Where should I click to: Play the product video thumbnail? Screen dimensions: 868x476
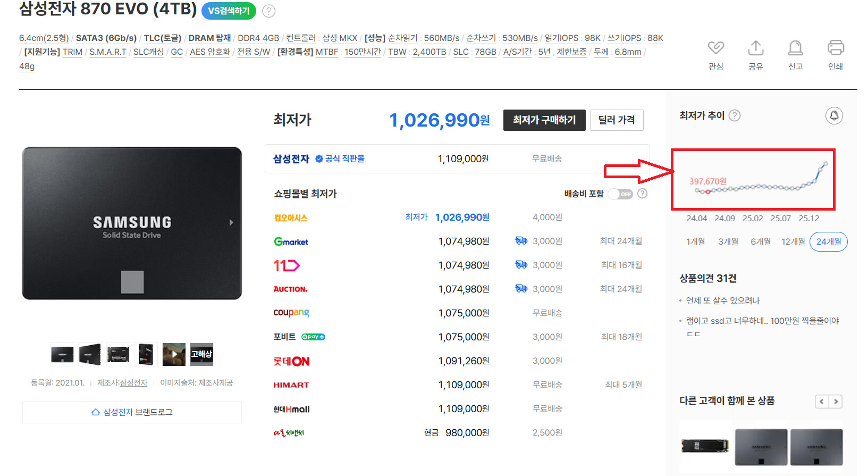tap(174, 355)
